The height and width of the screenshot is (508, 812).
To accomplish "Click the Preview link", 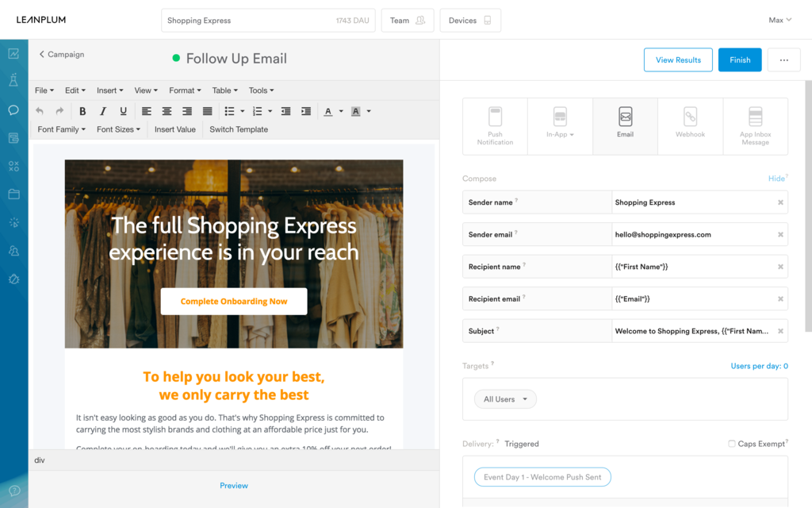I will [234, 485].
